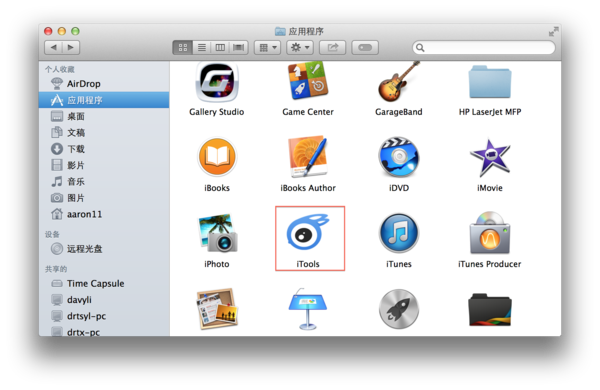Select AirDrop in sidebar
Image resolution: width=600 pixels, height=390 pixels.
pyautogui.click(x=104, y=83)
